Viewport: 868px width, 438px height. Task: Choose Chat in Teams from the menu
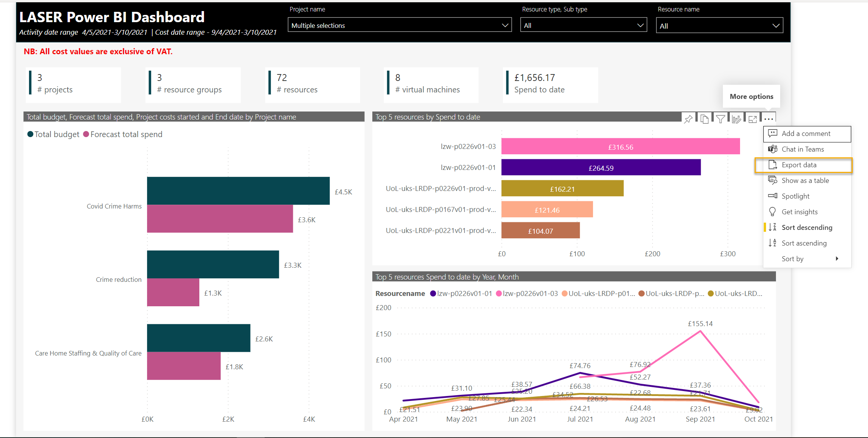pos(807,149)
